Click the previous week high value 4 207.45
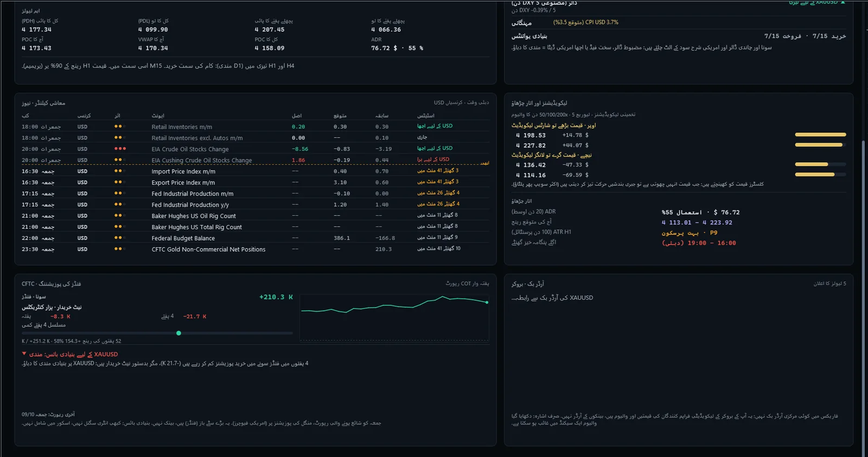Screen dimensions: 868x457 pyautogui.click(x=270, y=30)
